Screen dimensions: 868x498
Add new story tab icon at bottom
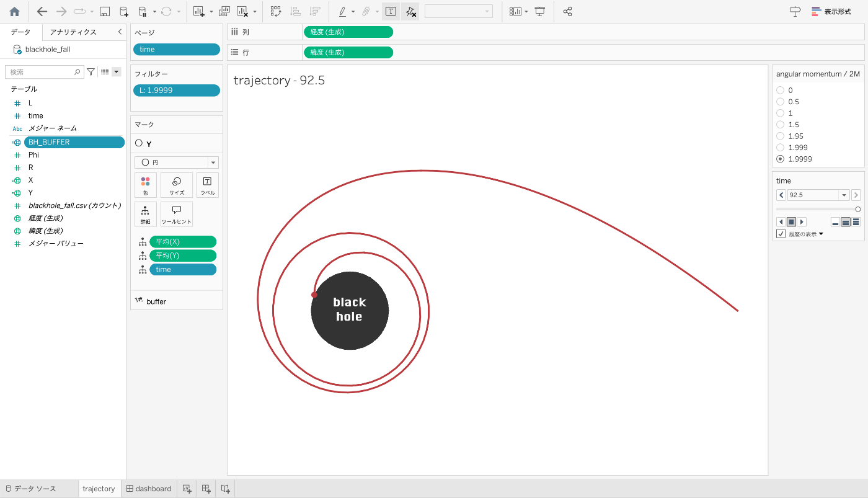[225, 489]
